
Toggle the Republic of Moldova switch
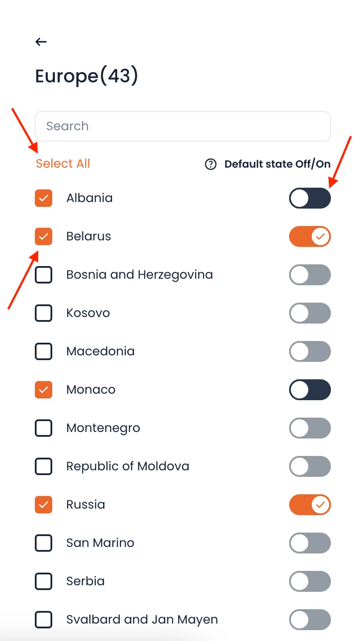point(310,466)
